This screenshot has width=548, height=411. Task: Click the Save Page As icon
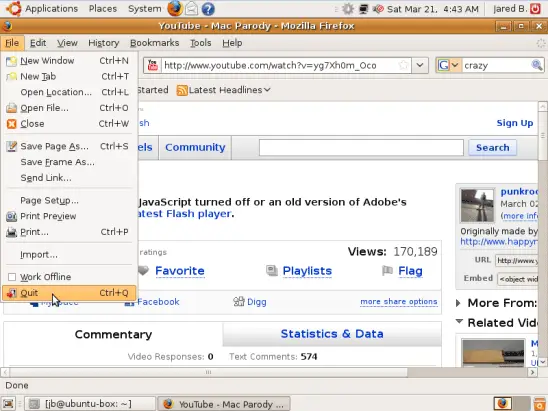pyautogui.click(x=11, y=146)
